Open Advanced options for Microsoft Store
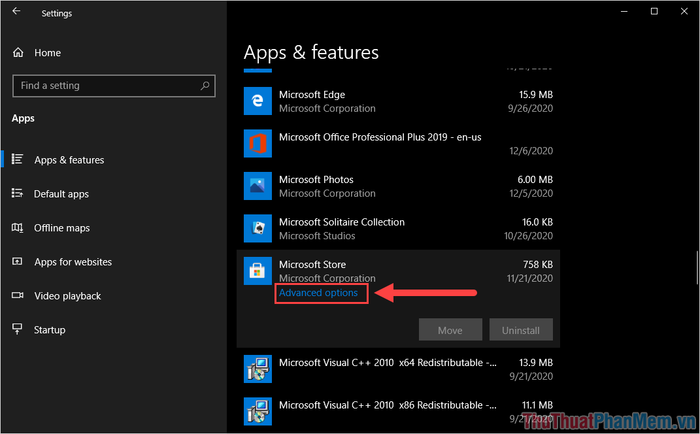 (x=318, y=293)
